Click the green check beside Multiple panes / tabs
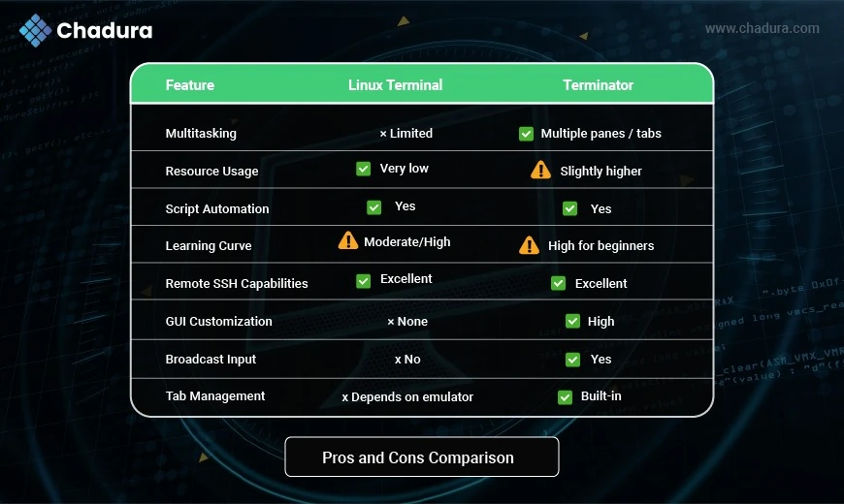Viewport: 844px width, 504px height. tap(526, 134)
